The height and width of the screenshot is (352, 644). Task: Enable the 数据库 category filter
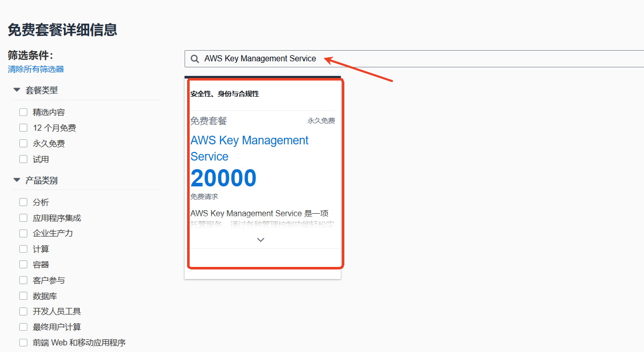[23, 295]
